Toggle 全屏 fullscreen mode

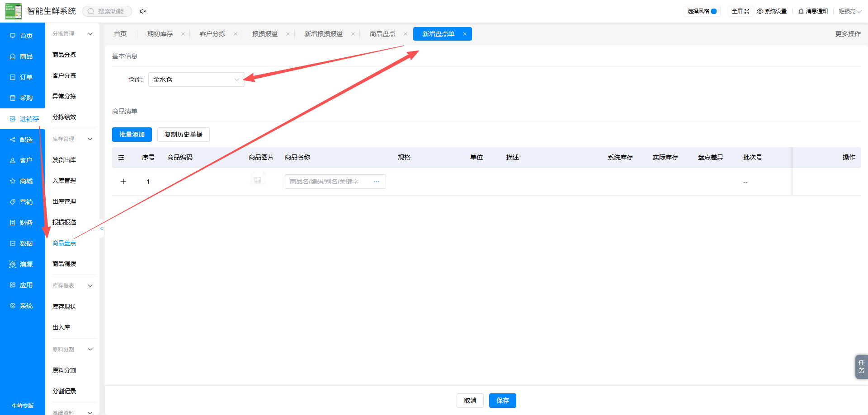741,11
